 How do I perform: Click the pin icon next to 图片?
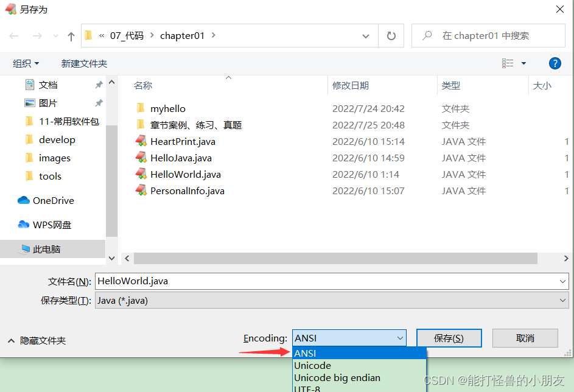point(99,103)
